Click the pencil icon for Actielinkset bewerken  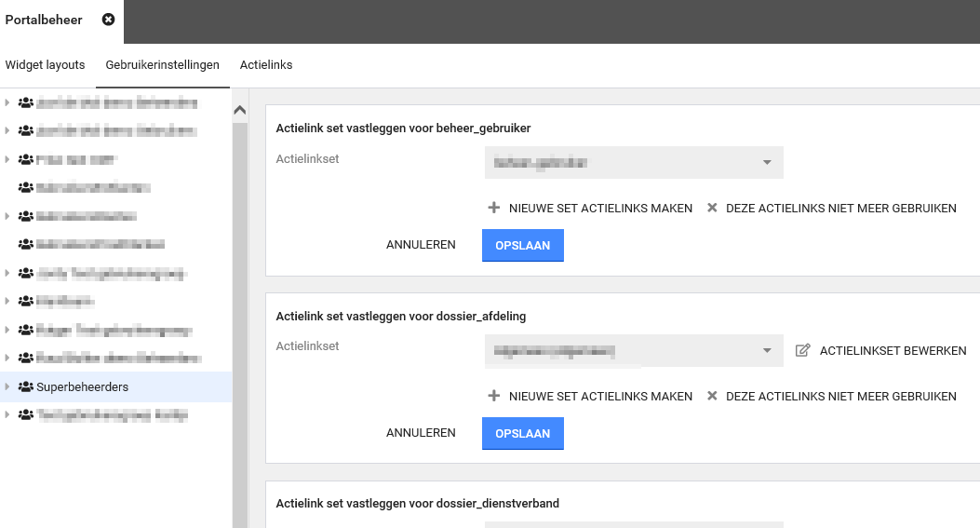tap(803, 351)
